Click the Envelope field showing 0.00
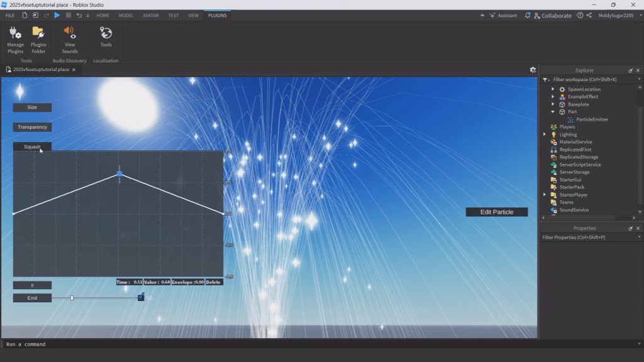 pyautogui.click(x=187, y=282)
